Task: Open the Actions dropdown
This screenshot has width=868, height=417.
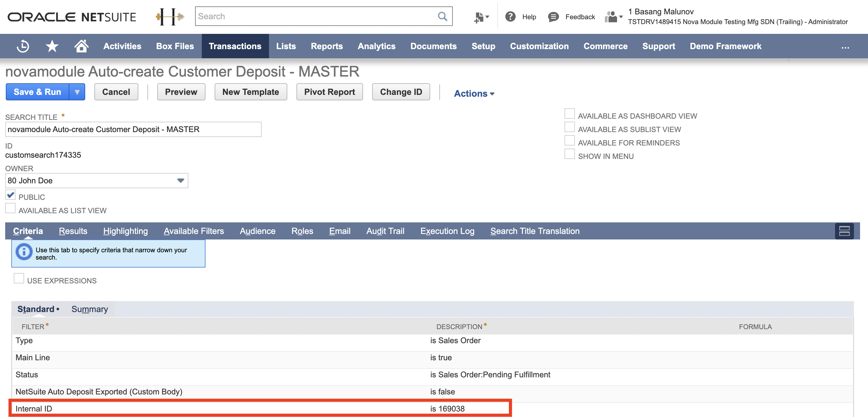Action: tap(474, 93)
